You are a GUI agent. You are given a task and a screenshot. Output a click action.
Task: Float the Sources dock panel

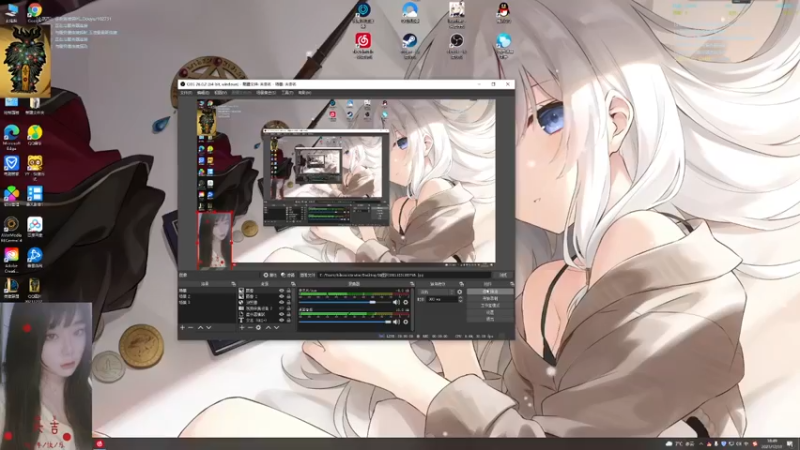point(293,284)
